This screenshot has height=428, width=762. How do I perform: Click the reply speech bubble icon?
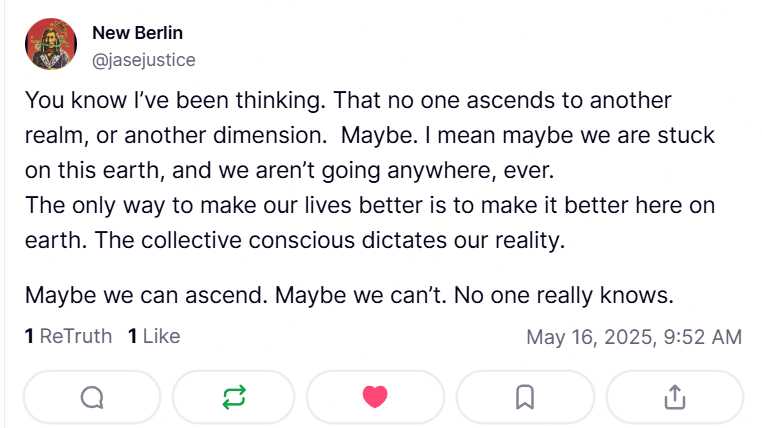(x=91, y=397)
